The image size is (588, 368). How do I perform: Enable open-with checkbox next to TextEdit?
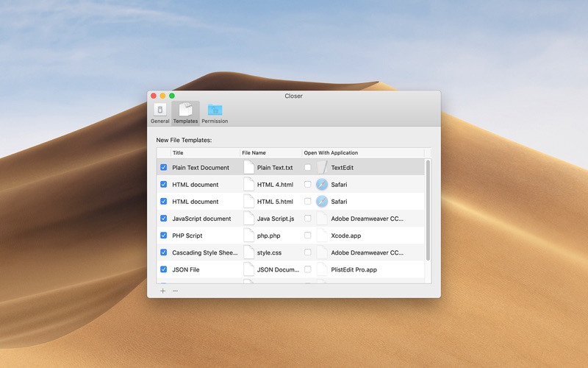pos(307,167)
